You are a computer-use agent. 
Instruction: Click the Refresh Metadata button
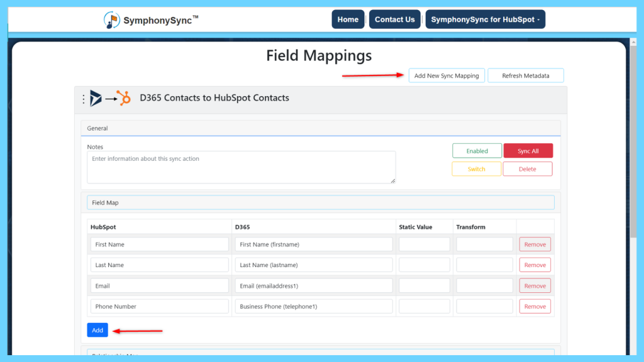click(x=525, y=75)
